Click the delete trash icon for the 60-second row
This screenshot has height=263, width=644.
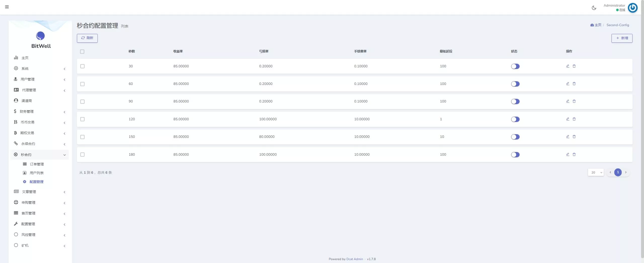coord(574,84)
